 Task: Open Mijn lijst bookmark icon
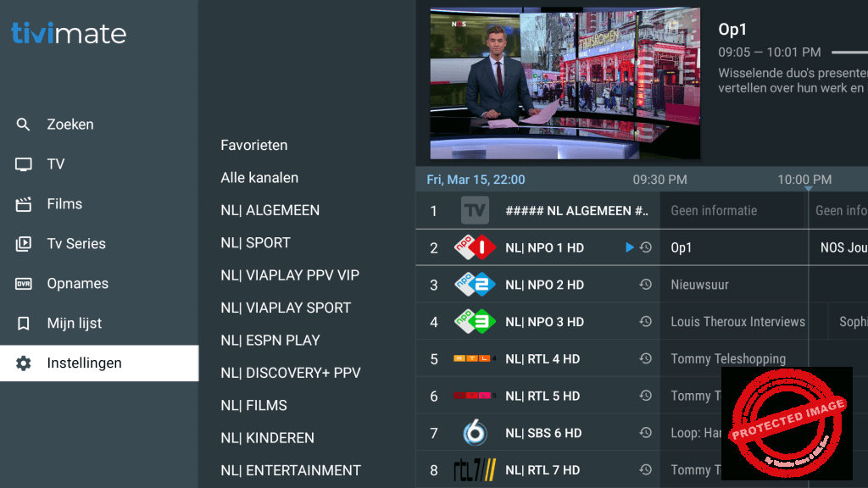tap(23, 324)
